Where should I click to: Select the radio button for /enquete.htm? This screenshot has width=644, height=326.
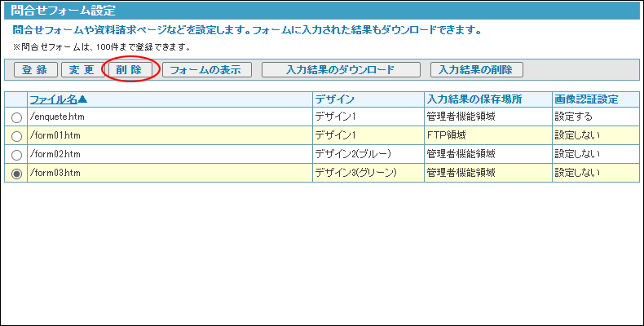point(16,117)
